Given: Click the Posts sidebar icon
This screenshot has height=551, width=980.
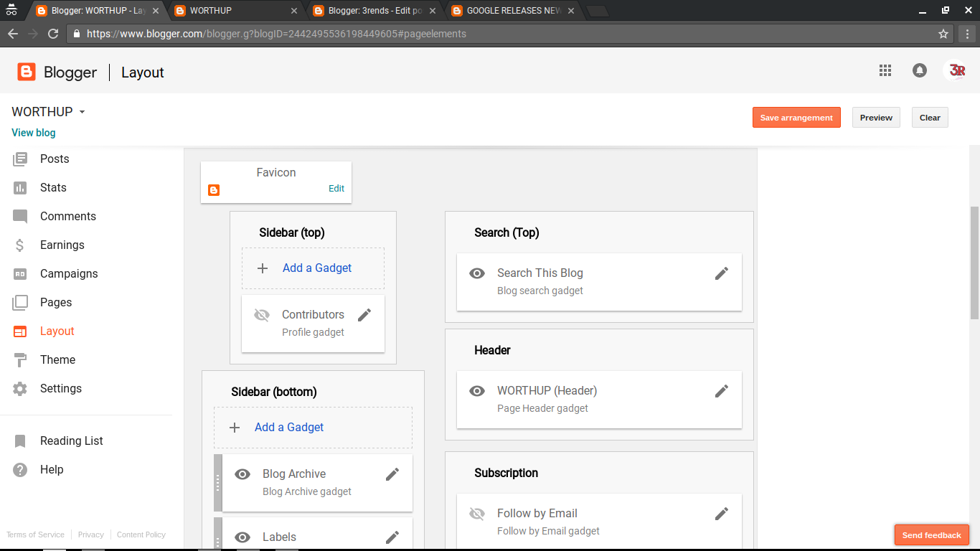Looking at the screenshot, I should click(x=20, y=159).
